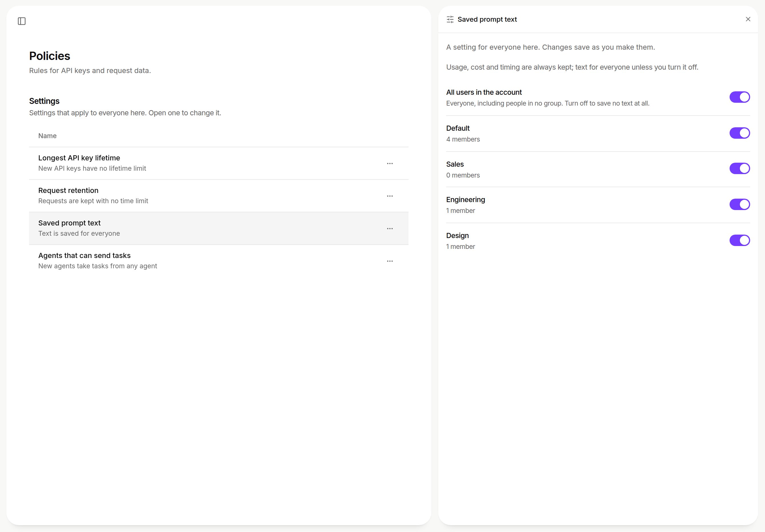Click 'Rules for API keys and request data.'

tap(90, 70)
